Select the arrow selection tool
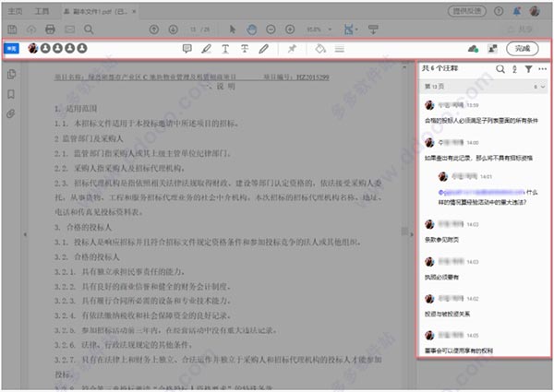The width and height of the screenshot is (554, 392). (x=233, y=30)
